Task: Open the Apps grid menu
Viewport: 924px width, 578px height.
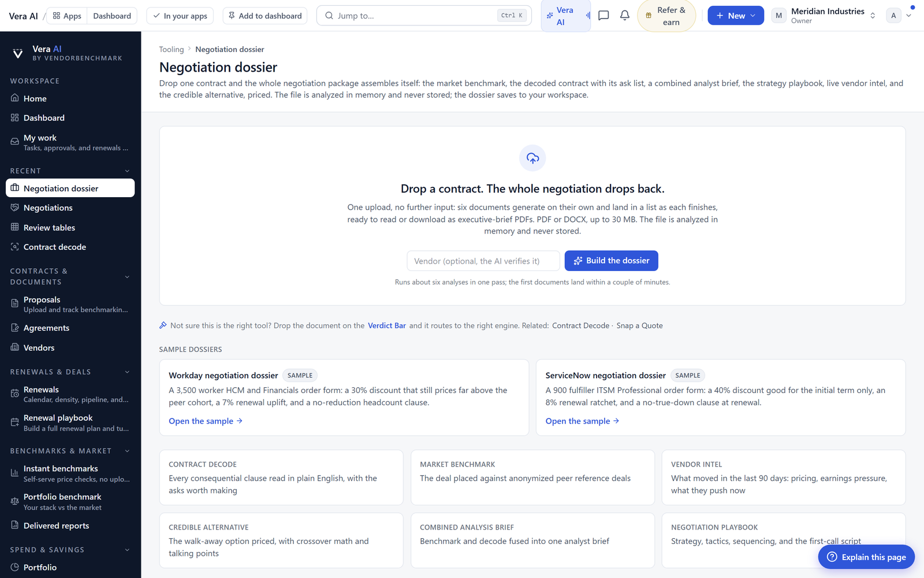Action: click(67, 16)
